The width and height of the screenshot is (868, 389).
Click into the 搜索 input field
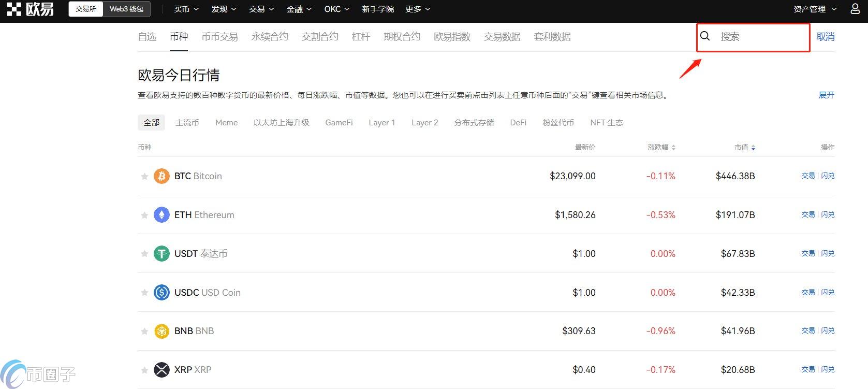pyautogui.click(x=761, y=37)
